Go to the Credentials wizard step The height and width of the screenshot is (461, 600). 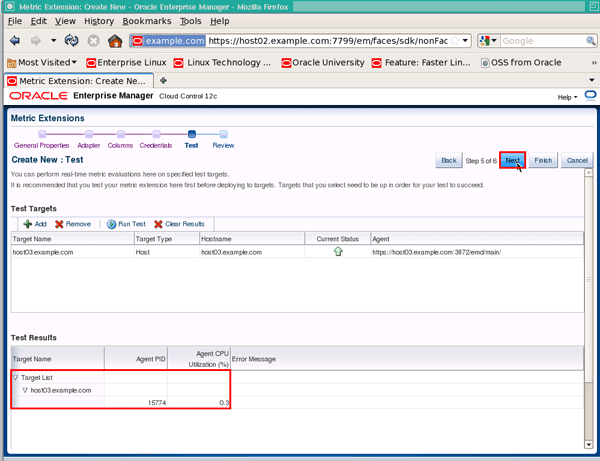point(156,145)
